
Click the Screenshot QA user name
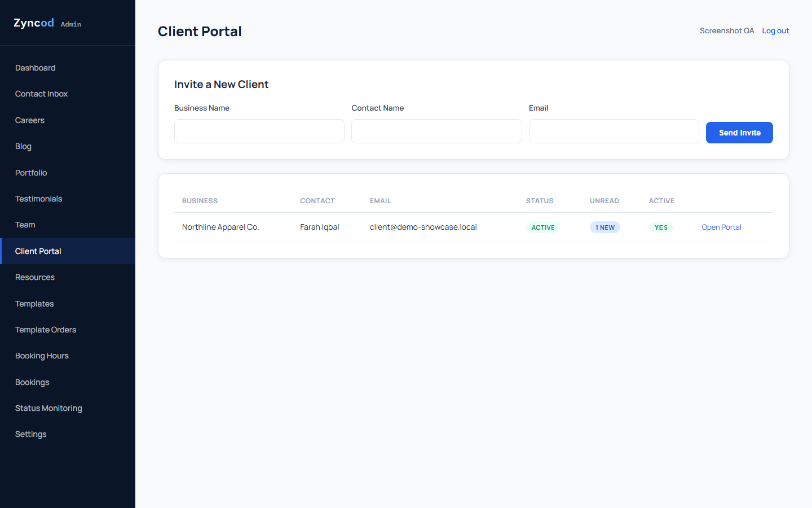point(727,30)
